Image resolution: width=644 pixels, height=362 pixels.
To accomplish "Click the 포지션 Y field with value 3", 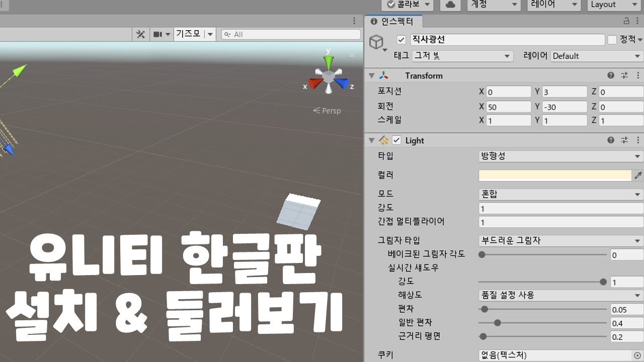I will 565,92.
